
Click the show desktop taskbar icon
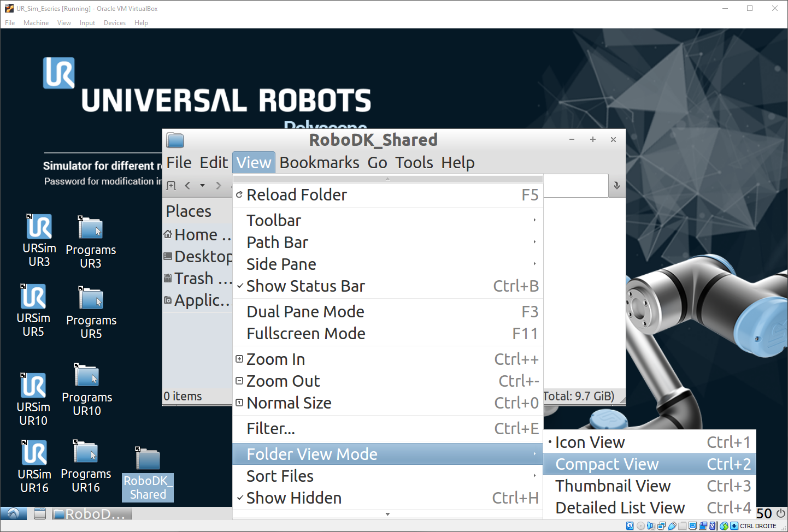(40, 513)
